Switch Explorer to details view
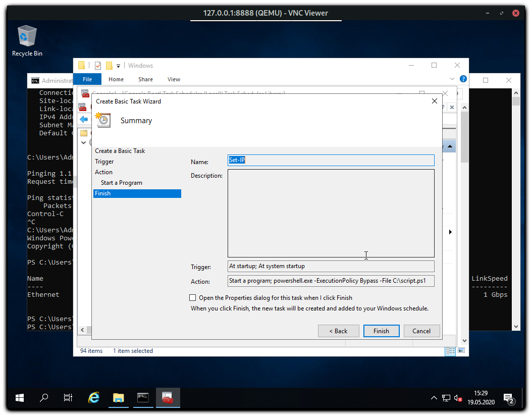 click(449, 351)
